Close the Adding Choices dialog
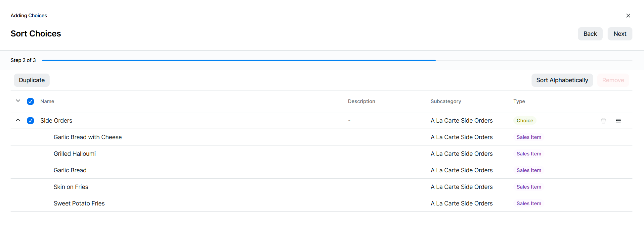This screenshot has height=231, width=644. pyautogui.click(x=628, y=16)
